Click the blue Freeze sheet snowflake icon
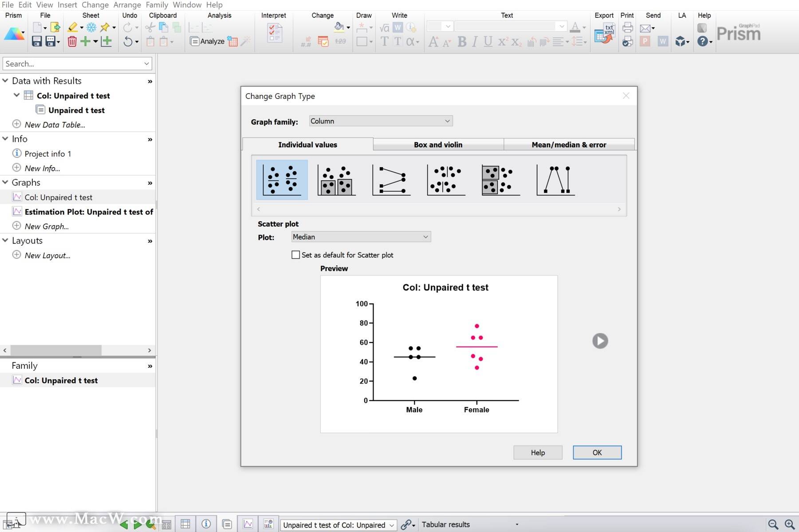This screenshot has height=532, width=799. pyautogui.click(x=91, y=28)
